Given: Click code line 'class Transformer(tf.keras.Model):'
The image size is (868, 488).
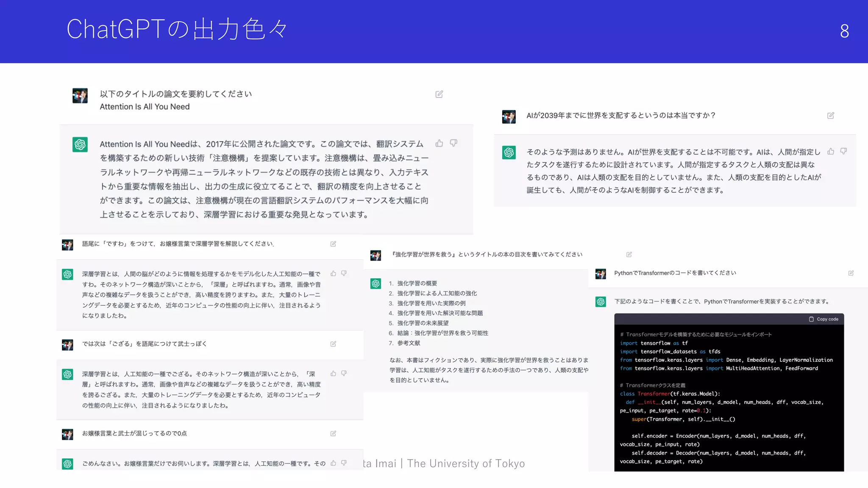Looking at the screenshot, I should [670, 394].
